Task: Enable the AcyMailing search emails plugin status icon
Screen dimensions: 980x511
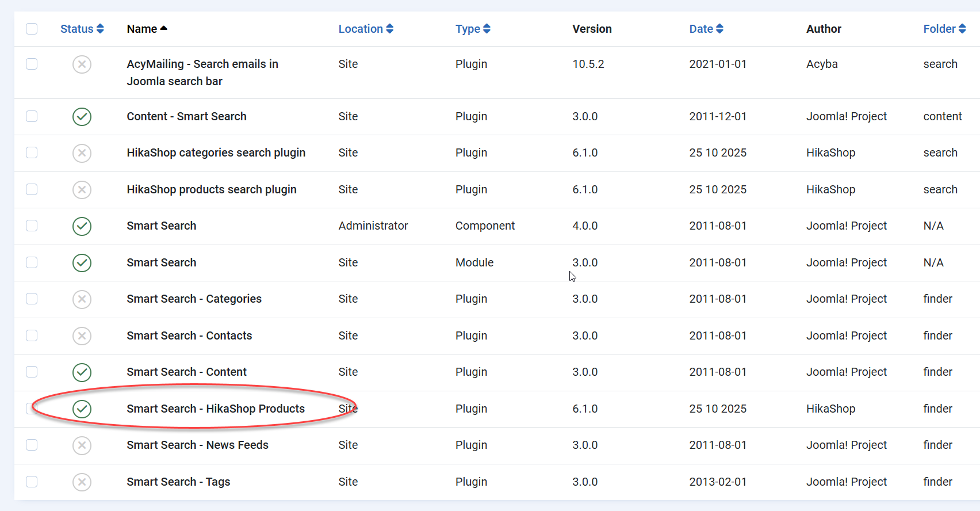Action: [82, 64]
